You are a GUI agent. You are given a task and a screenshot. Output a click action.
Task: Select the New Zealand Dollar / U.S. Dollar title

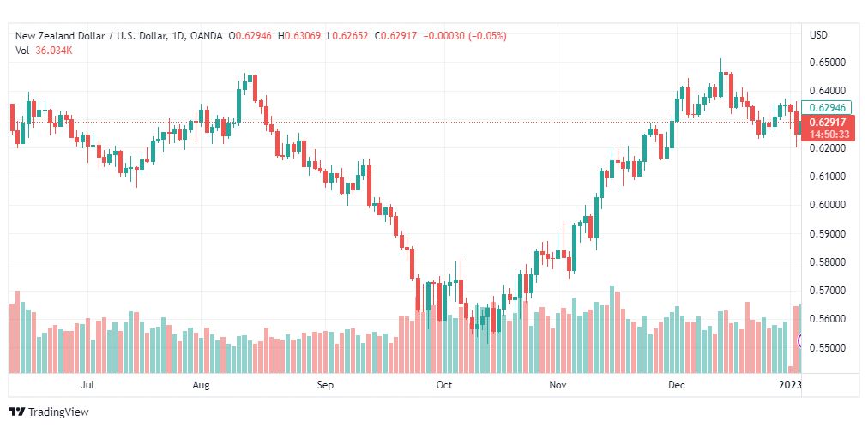click(91, 36)
